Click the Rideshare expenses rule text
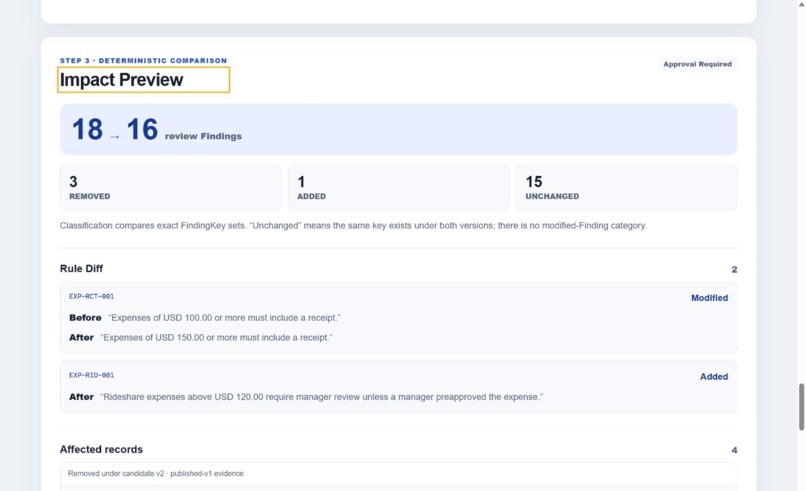The height and width of the screenshot is (491, 806). coord(321,397)
